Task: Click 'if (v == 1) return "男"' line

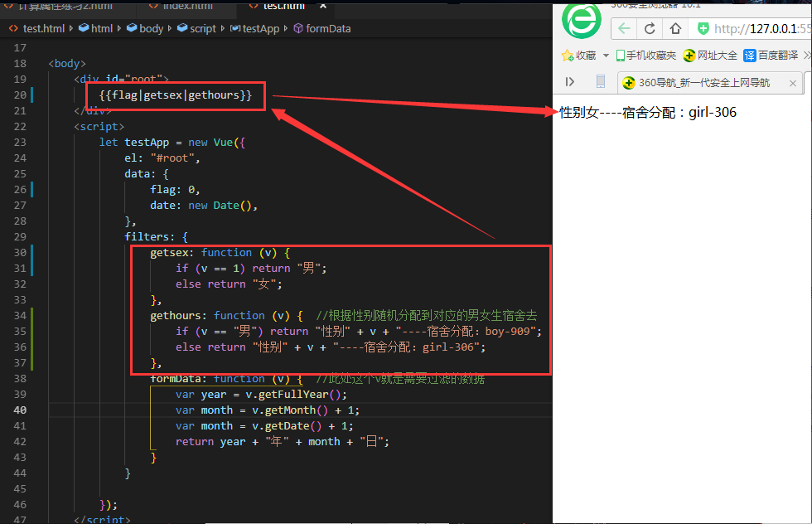Action: tap(251, 269)
